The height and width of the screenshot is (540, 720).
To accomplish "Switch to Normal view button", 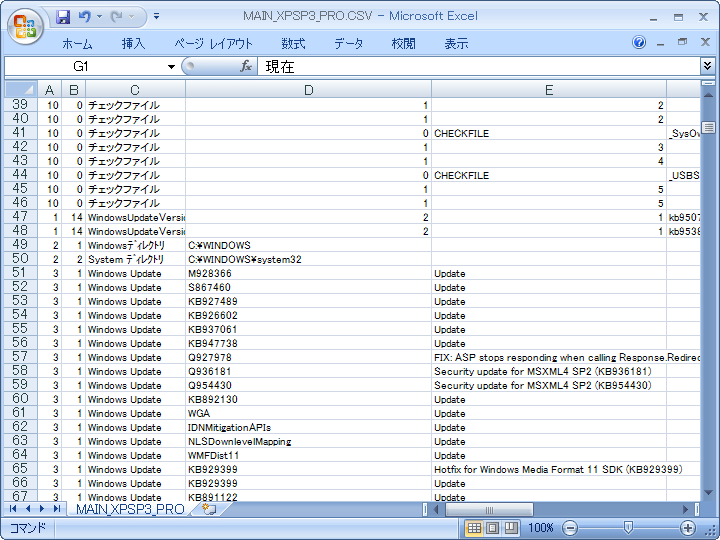I will [474, 528].
